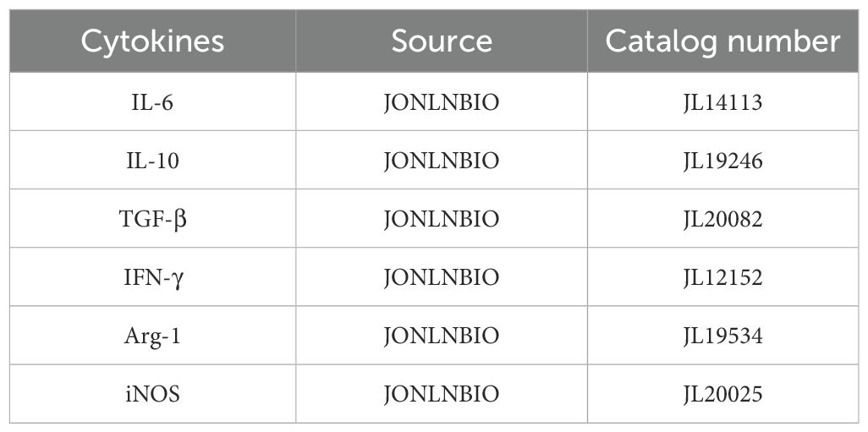Click catalog number JL12152

tap(722, 277)
